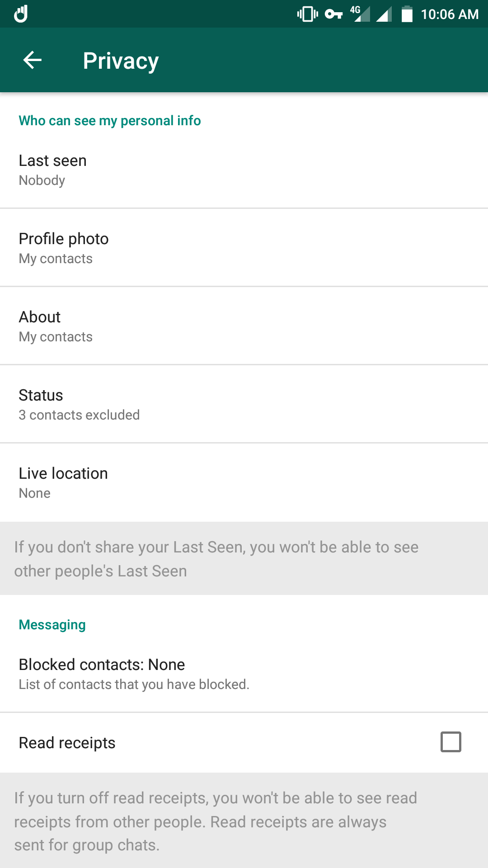Tap the VPN key status icon
488x868 pixels.
tap(334, 14)
